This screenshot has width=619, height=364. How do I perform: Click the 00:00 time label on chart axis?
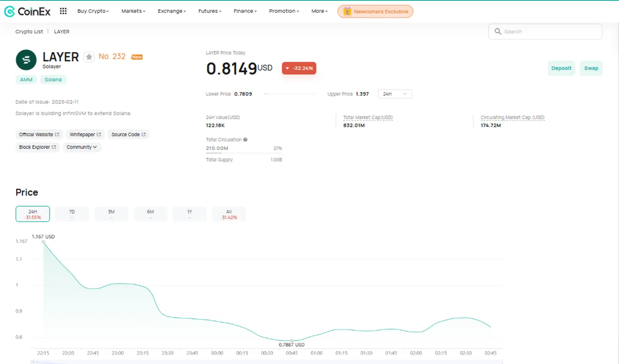pos(217,353)
